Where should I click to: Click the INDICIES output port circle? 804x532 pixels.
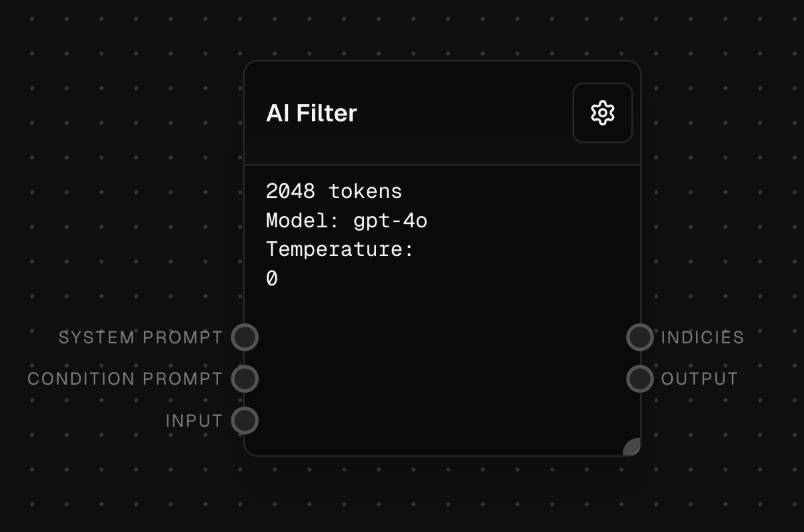click(639, 337)
